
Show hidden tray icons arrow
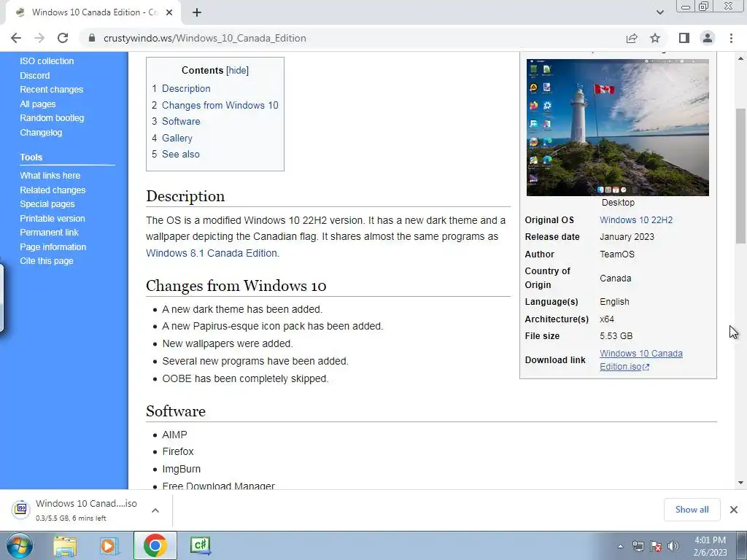coord(620,546)
